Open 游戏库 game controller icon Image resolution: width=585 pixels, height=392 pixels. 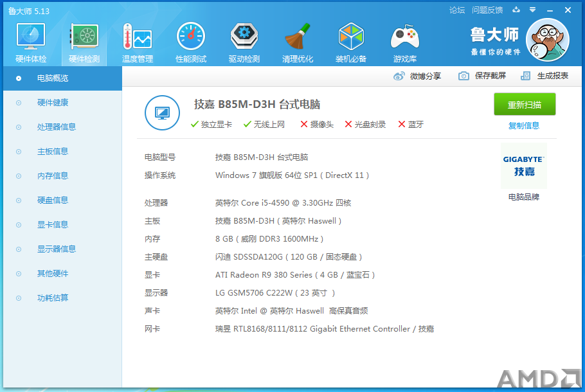pyautogui.click(x=405, y=42)
